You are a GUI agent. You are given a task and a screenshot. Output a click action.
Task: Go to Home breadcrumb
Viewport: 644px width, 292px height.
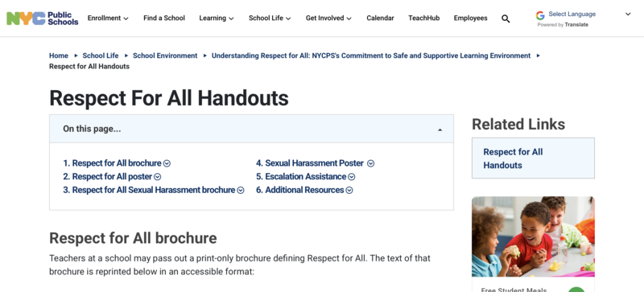(x=59, y=56)
